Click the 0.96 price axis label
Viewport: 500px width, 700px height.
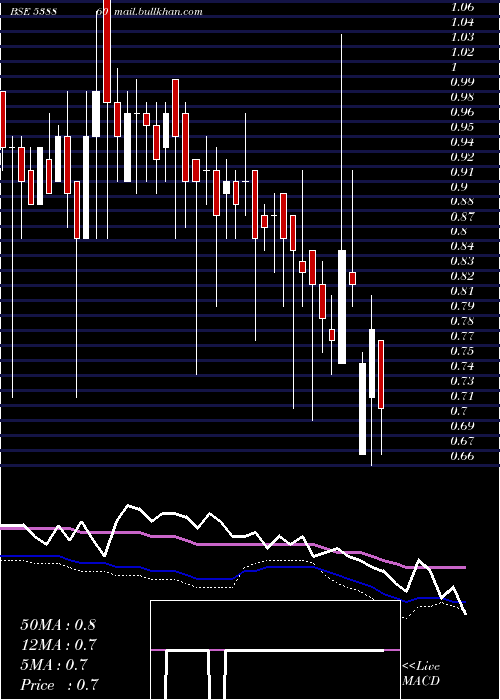click(462, 112)
